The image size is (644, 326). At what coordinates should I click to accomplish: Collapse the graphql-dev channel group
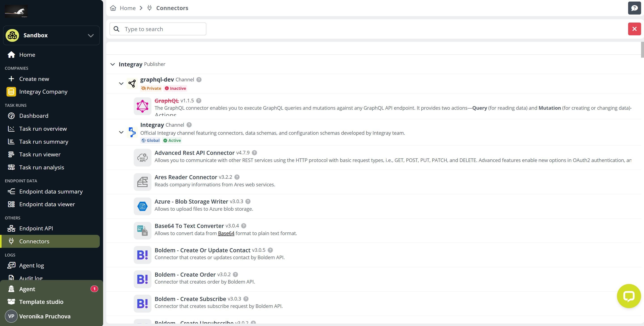[121, 83]
